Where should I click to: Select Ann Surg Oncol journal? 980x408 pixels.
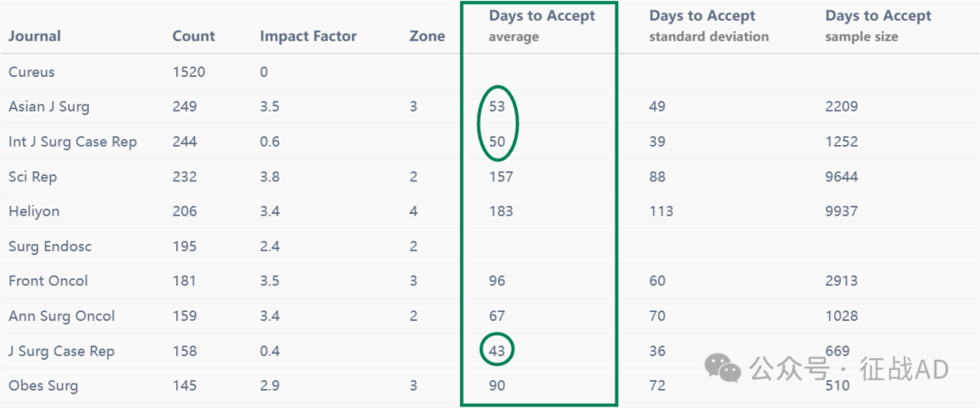tap(62, 316)
